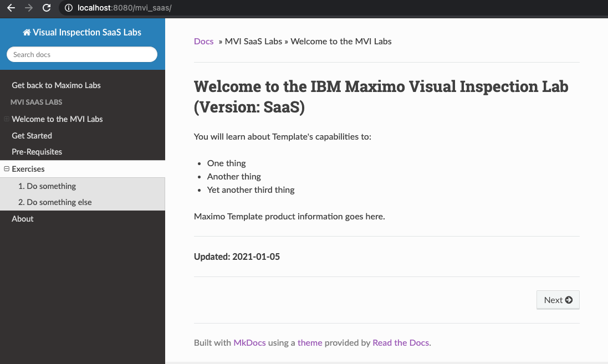Click the browser back arrow
Image resolution: width=608 pixels, height=364 pixels.
pyautogui.click(x=11, y=8)
